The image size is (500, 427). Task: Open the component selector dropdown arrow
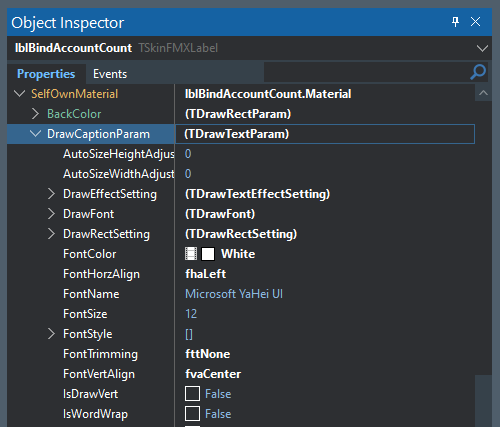tap(482, 48)
